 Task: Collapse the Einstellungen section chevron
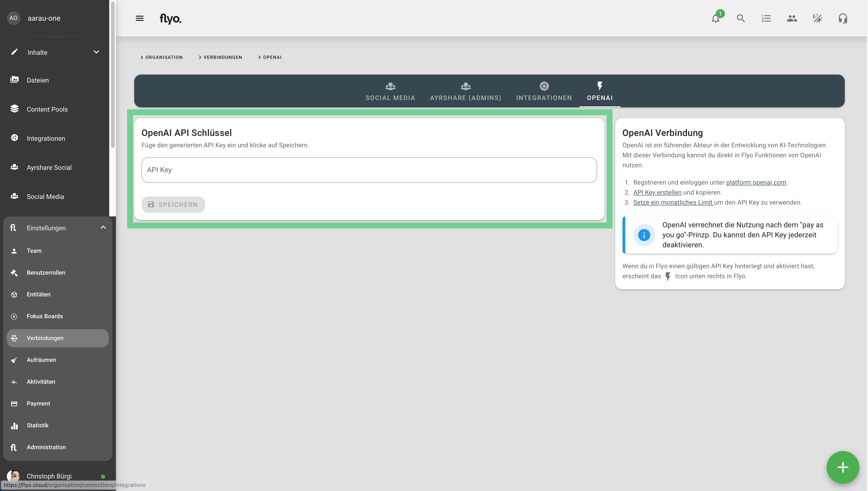coord(103,227)
